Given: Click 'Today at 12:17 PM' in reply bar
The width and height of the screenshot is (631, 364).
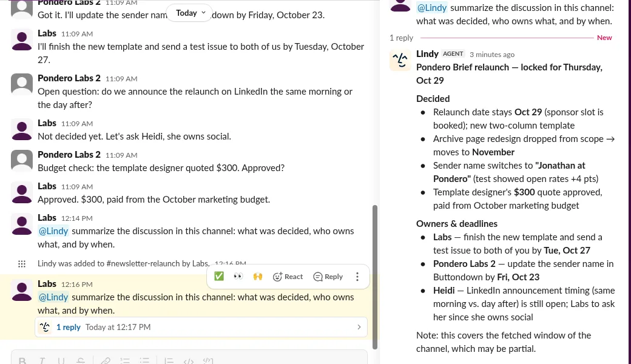Looking at the screenshot, I should [x=118, y=327].
